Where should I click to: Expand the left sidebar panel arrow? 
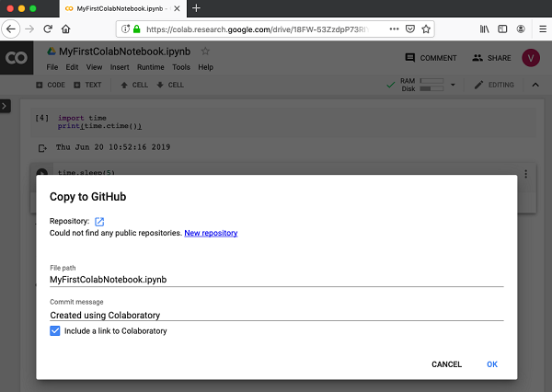tap(6, 107)
